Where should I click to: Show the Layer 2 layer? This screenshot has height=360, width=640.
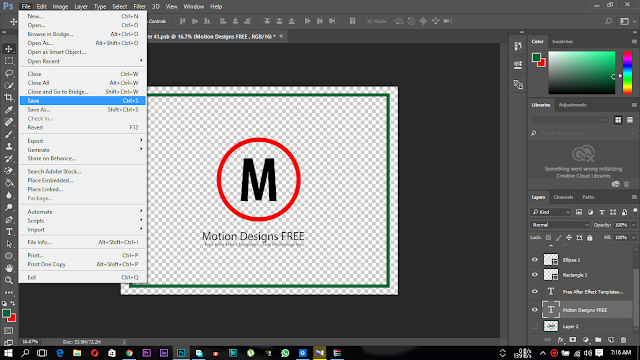click(535, 326)
